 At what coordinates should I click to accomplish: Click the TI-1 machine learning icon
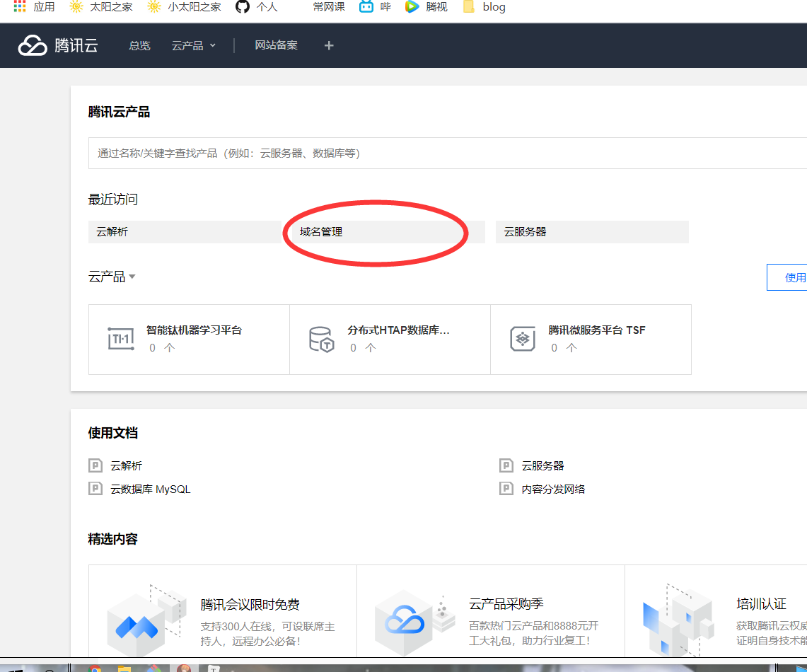click(121, 339)
